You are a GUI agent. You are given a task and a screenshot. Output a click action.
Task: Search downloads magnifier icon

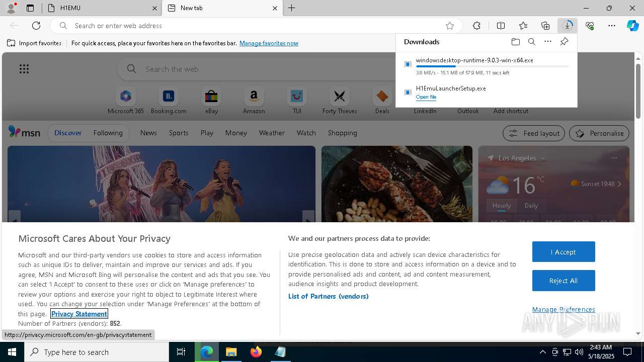531,42
